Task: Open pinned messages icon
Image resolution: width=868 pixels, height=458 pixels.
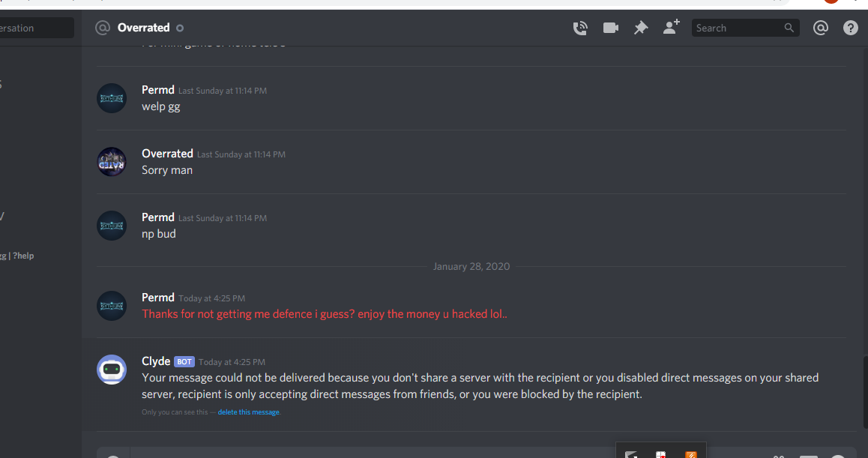Action: coord(640,28)
